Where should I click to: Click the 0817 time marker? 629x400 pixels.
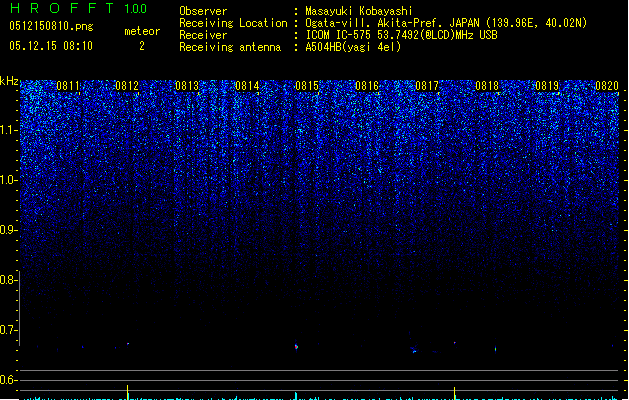(427, 86)
